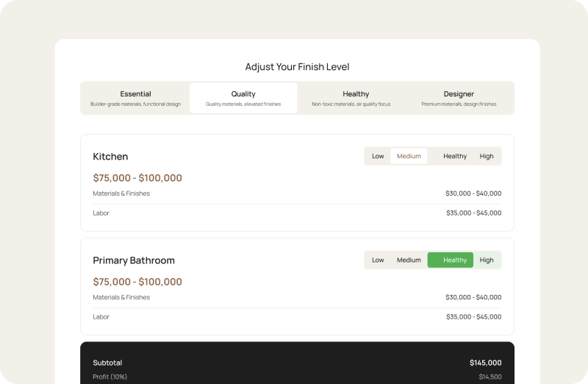588x384 pixels.
Task: Set Kitchen finish to High
Action: point(487,156)
